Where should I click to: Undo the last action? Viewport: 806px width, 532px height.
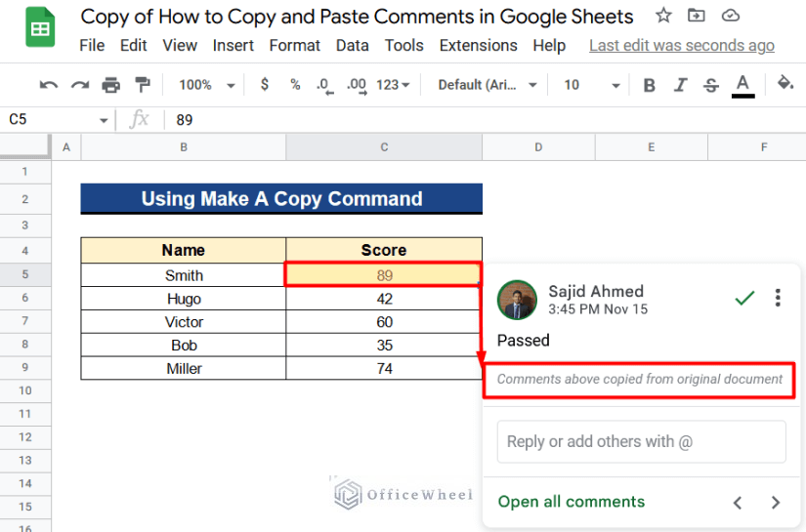tap(49, 85)
